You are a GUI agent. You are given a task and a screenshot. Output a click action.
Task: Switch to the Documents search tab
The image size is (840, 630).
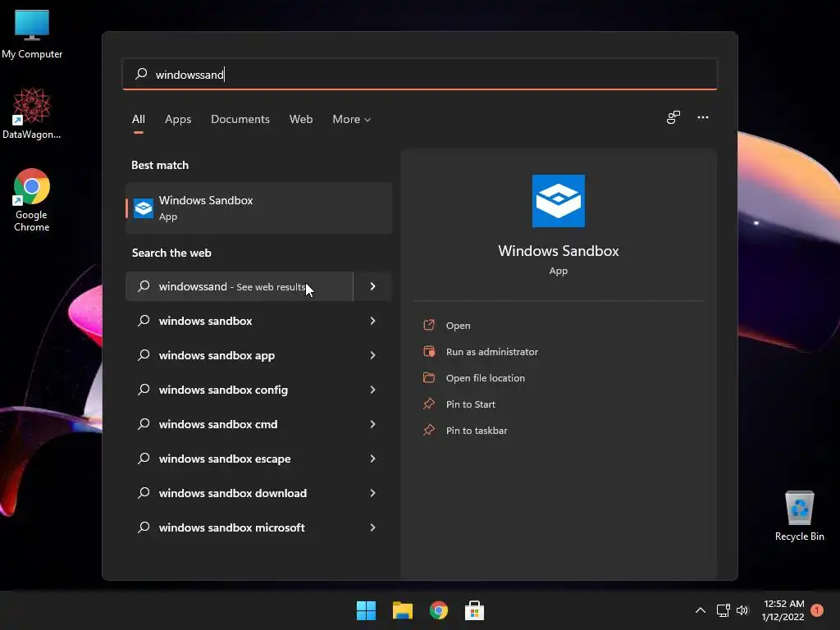240,119
